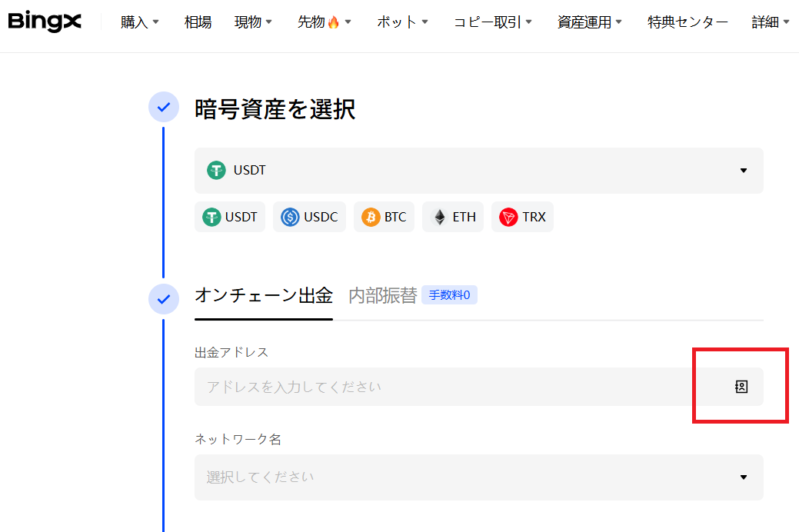Viewport: 799px width, 532px height.
Task: Expand the 資産運用 menu
Action: pyautogui.click(x=589, y=22)
